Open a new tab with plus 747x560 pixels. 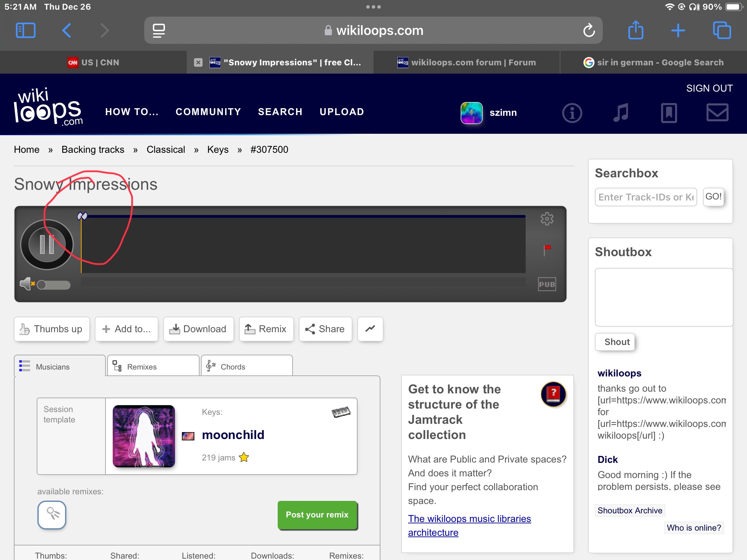(x=678, y=30)
